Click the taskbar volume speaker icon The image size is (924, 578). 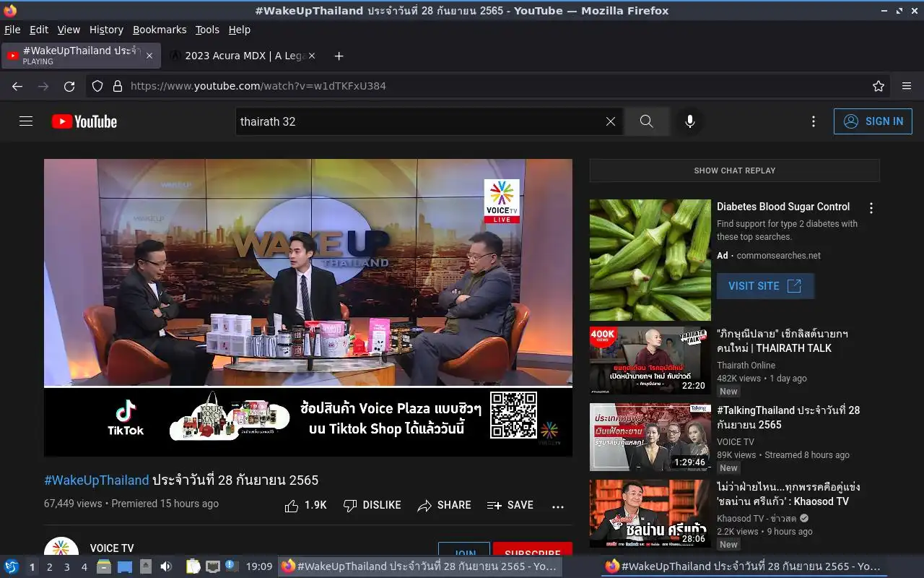point(166,566)
